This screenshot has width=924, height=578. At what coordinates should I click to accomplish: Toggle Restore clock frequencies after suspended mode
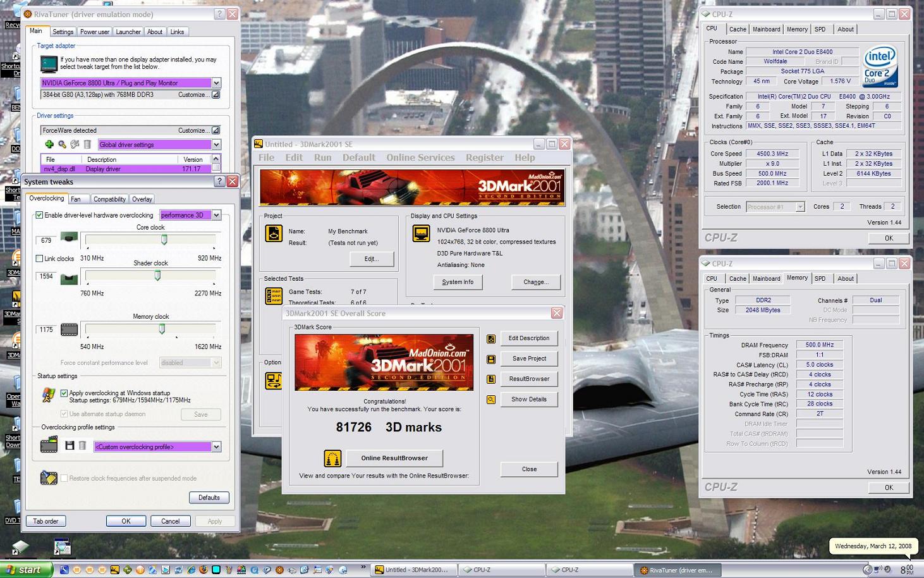pos(64,478)
